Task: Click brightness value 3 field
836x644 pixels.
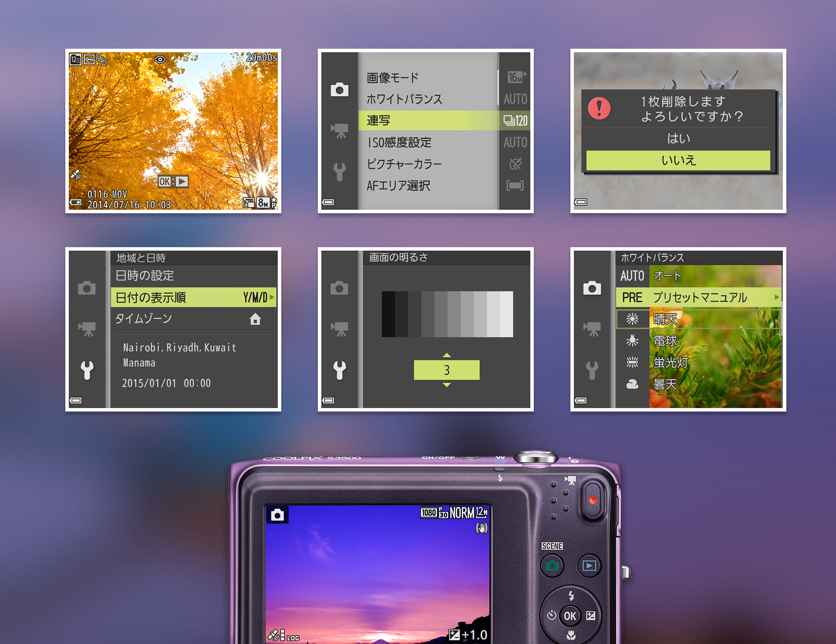Action: click(447, 370)
